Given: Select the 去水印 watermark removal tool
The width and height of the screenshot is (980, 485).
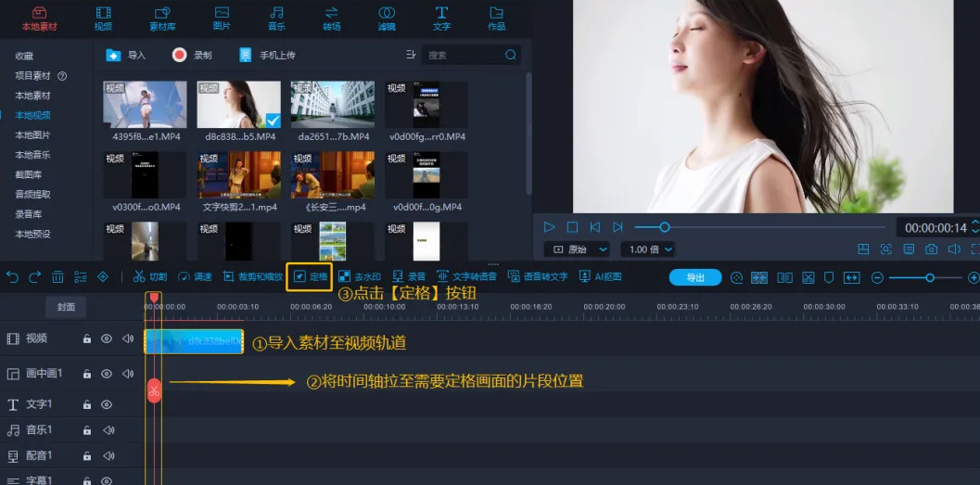Looking at the screenshot, I should coord(360,277).
